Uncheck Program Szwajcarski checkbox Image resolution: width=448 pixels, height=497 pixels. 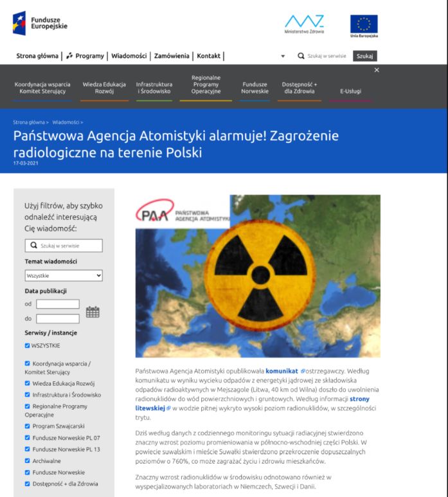pyautogui.click(x=27, y=426)
